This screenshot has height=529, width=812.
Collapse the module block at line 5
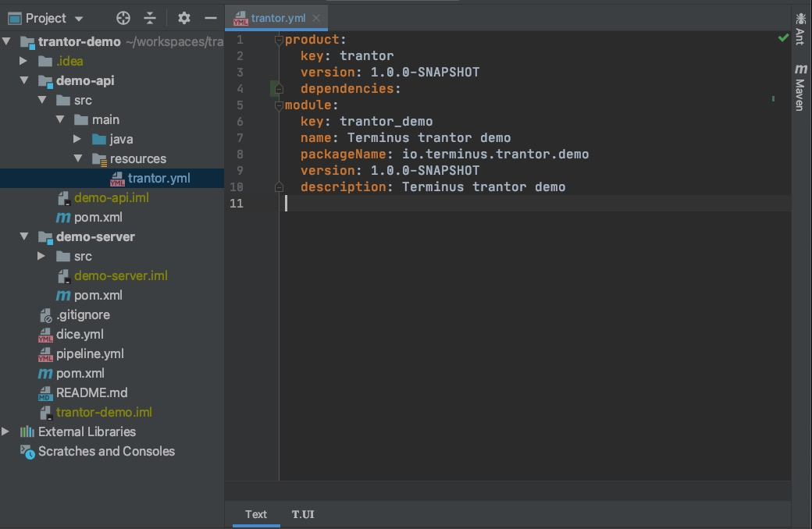[278, 105]
